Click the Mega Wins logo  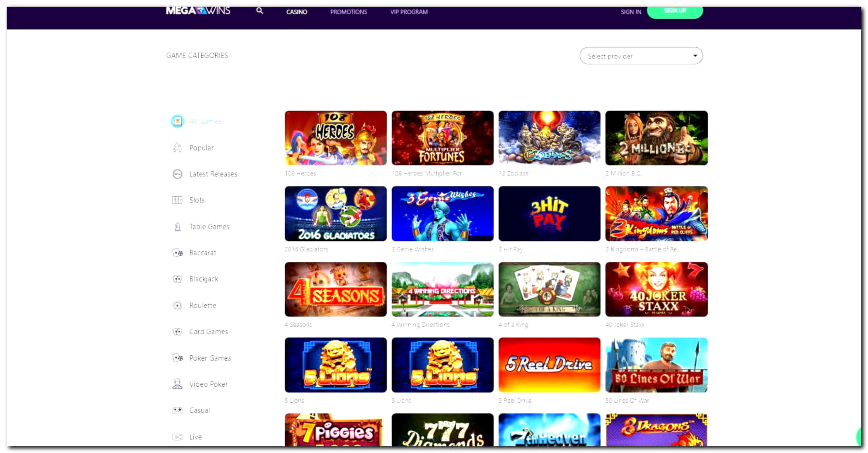point(198,11)
